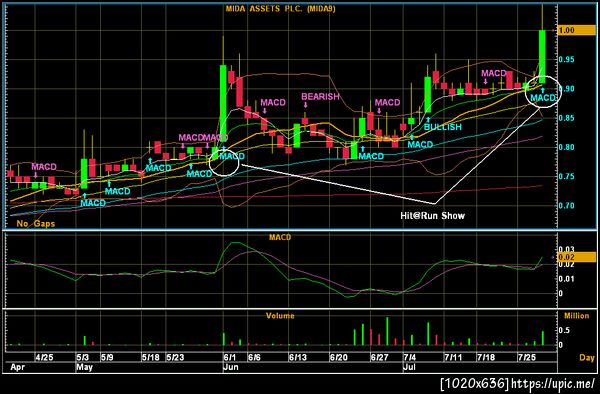This screenshot has height=394, width=600.
Task: Click the 0.85 price axis label
Action: (x=567, y=118)
